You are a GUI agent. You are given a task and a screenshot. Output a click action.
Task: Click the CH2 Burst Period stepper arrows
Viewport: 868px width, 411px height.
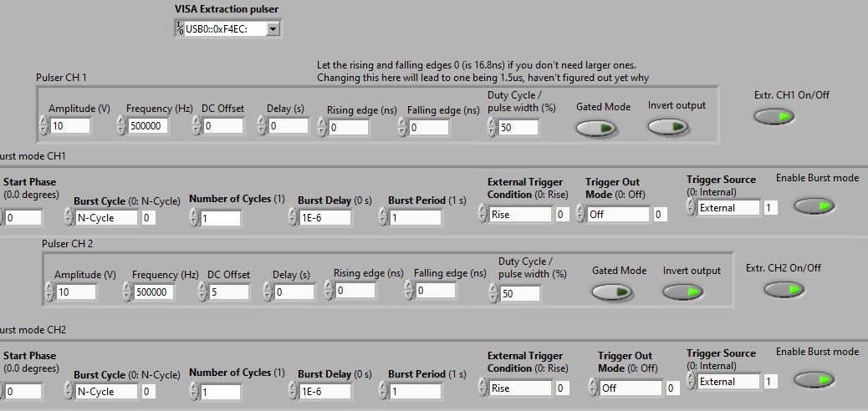coord(383,390)
